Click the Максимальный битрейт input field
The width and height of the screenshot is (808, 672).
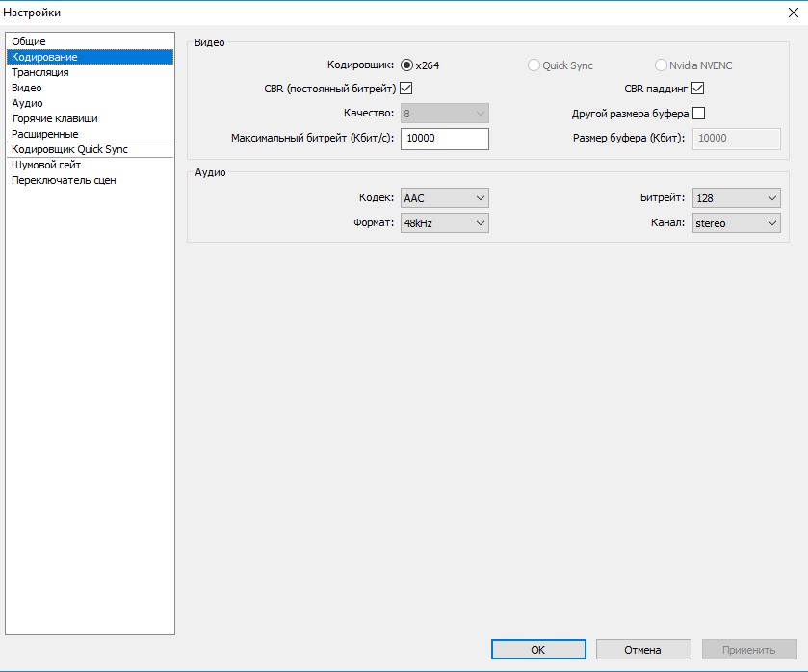[444, 139]
